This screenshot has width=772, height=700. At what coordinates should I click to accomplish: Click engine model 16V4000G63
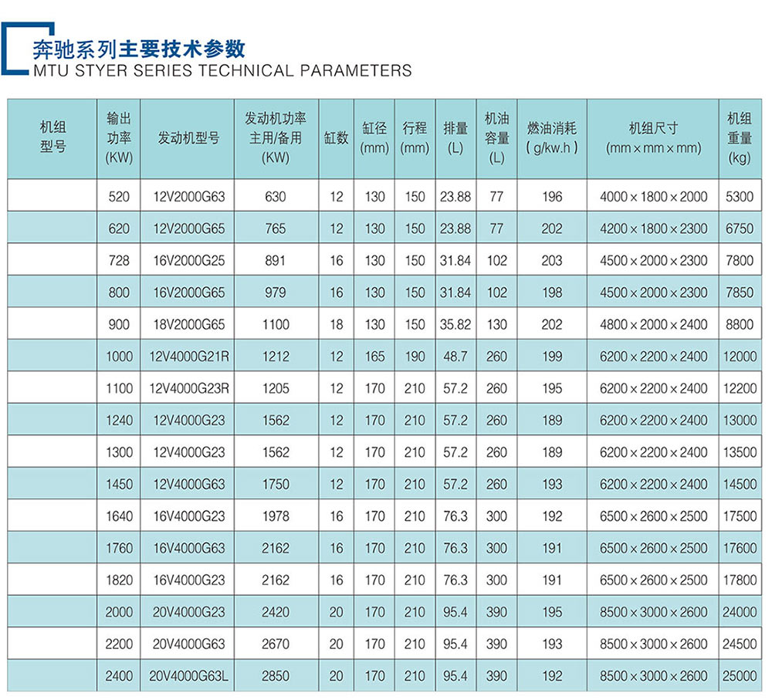coord(189,549)
